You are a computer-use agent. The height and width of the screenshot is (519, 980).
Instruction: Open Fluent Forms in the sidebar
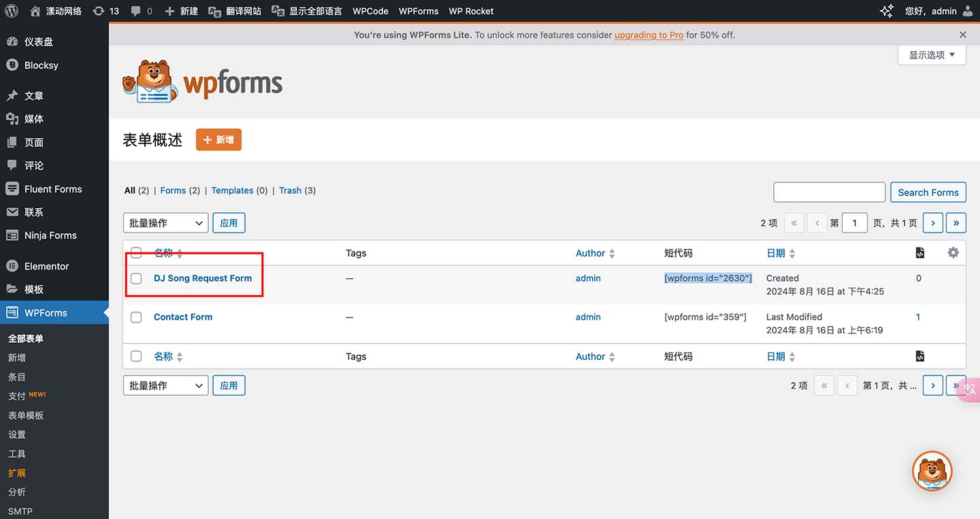pos(54,189)
